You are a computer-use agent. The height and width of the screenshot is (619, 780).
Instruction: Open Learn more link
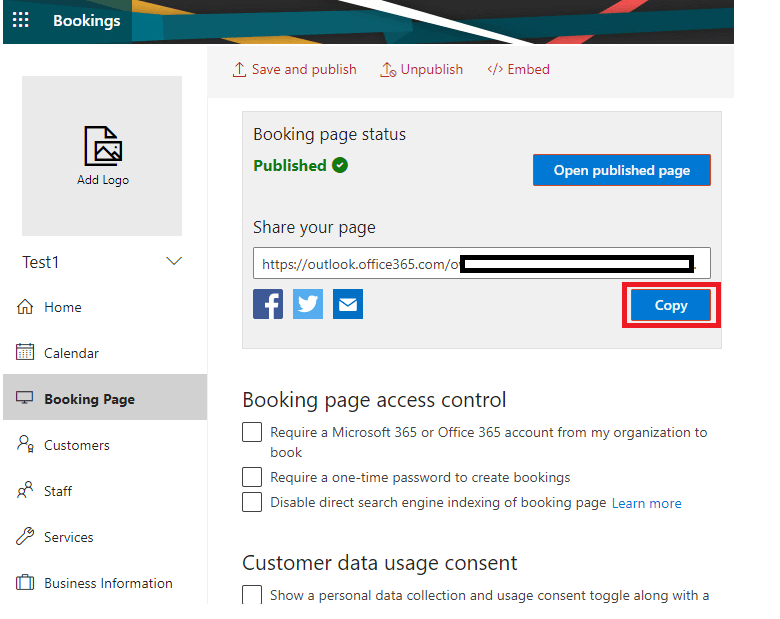pyautogui.click(x=646, y=503)
